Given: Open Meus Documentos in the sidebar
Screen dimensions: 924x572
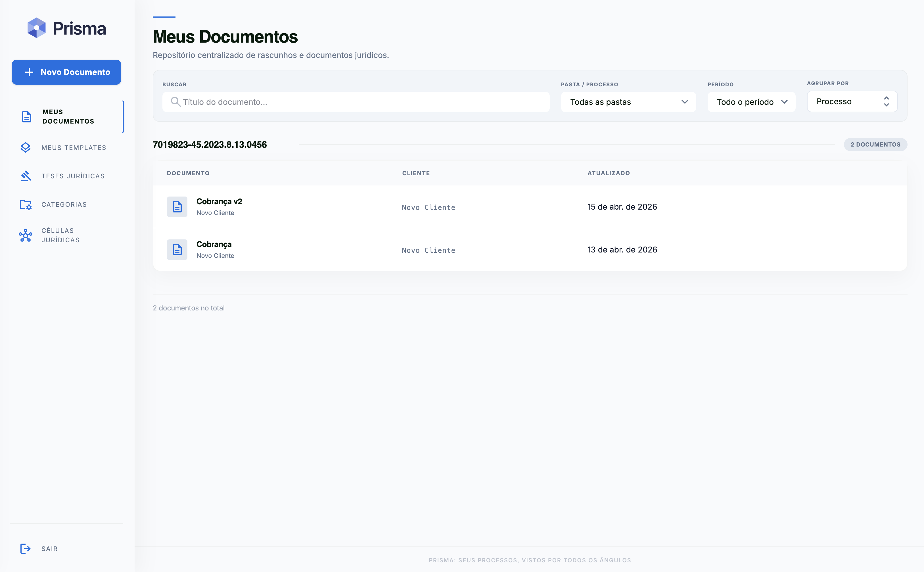Looking at the screenshot, I should pos(67,116).
